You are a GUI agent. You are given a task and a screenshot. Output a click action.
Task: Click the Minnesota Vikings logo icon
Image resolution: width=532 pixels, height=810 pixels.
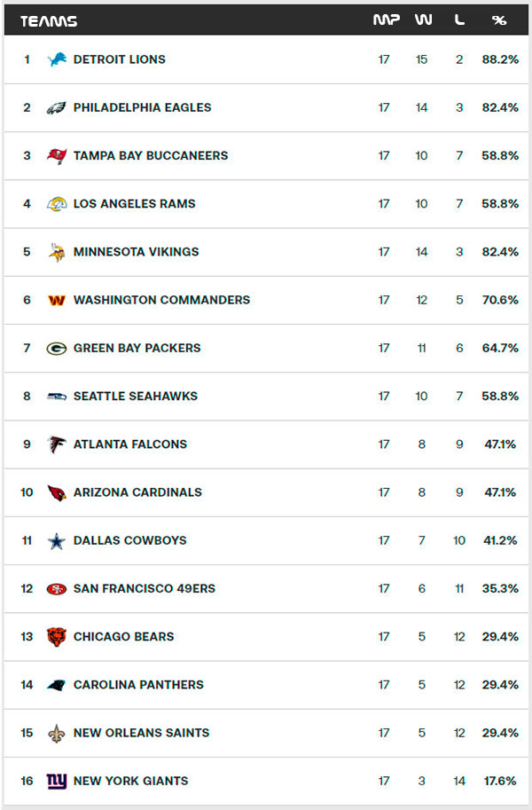click(57, 252)
